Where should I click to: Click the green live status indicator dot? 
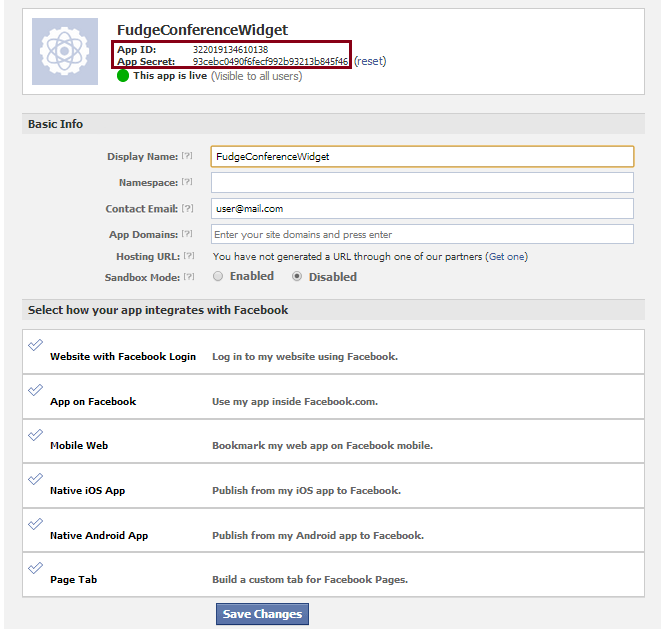pos(123,76)
